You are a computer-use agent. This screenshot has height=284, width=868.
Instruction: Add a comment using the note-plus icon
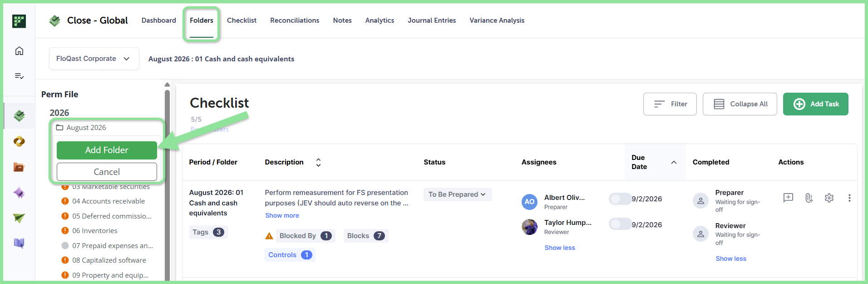pyautogui.click(x=788, y=198)
